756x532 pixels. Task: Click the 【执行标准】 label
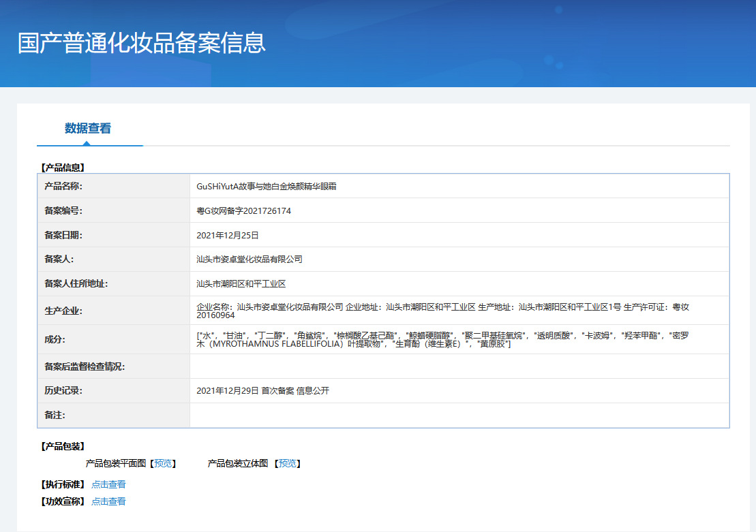[63, 484]
